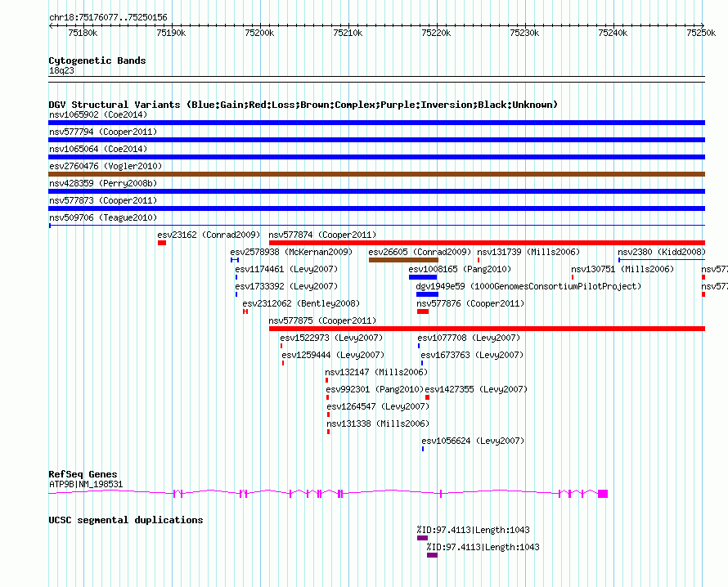
Task: Open the nsv2380 (Kidd2008) label
Action: click(662, 252)
